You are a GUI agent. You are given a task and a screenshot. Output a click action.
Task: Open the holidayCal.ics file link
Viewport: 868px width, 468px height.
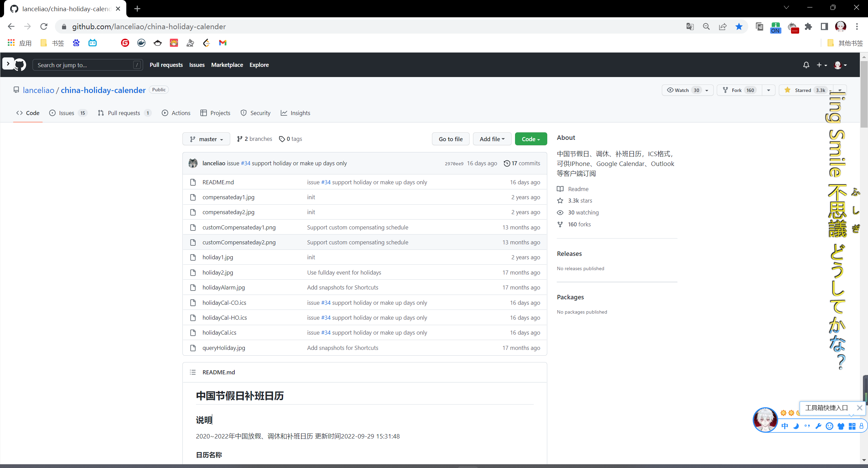pyautogui.click(x=219, y=333)
